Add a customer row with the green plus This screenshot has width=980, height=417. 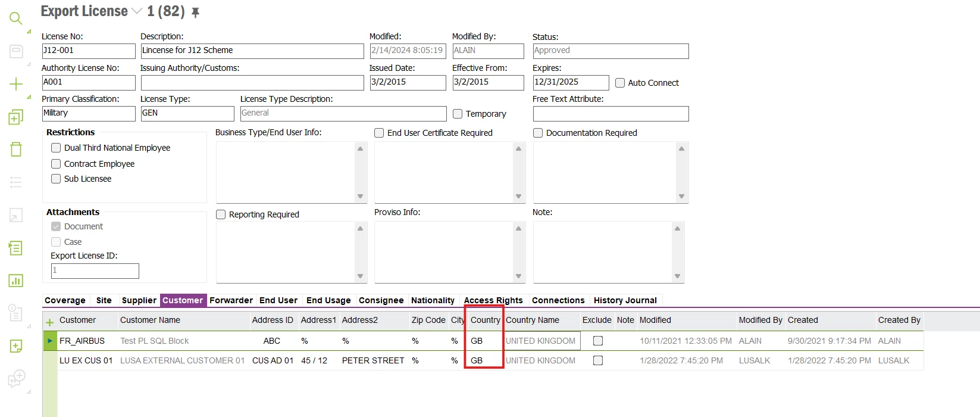coord(50,322)
